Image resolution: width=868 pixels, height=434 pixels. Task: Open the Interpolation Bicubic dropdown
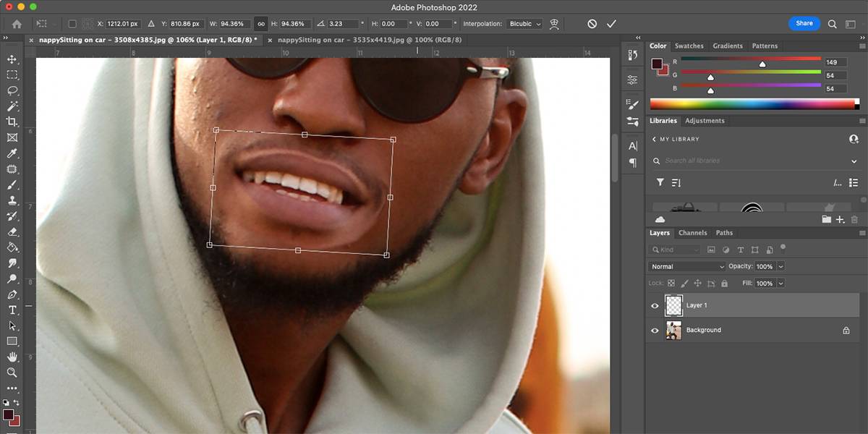point(525,24)
